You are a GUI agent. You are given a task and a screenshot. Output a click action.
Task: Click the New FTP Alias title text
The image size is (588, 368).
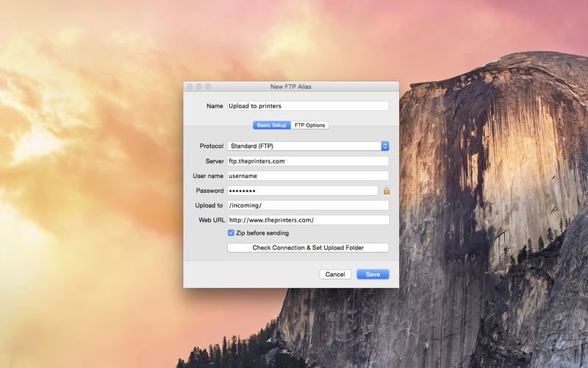point(291,87)
